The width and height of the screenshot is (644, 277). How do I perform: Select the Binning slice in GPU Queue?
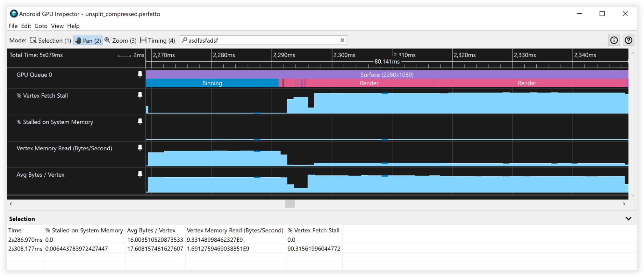212,83
